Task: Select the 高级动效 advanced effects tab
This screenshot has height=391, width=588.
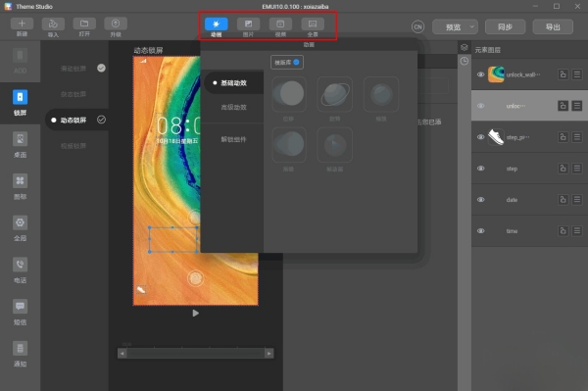Action: tap(233, 107)
